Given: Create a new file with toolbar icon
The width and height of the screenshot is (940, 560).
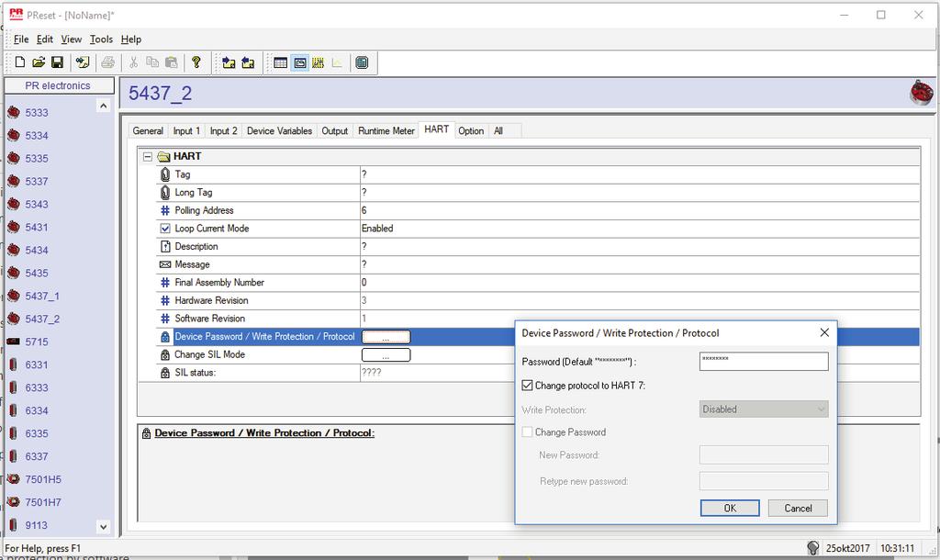Looking at the screenshot, I should click(x=20, y=62).
